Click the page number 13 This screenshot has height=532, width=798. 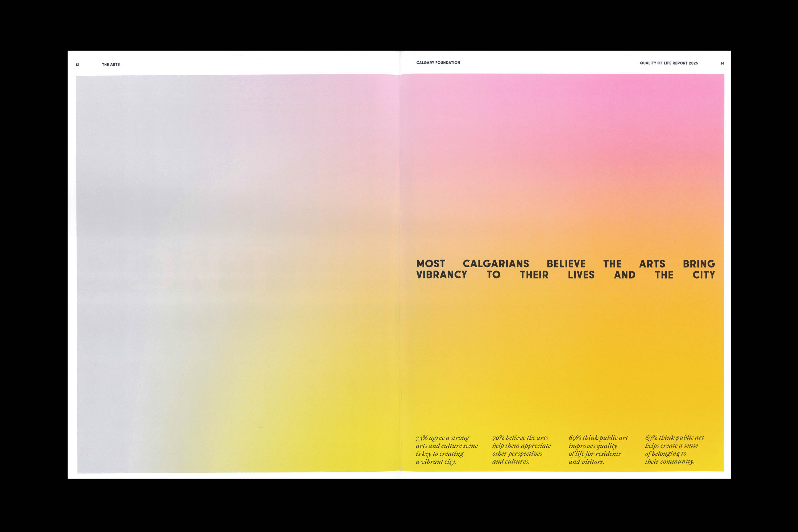pos(77,65)
